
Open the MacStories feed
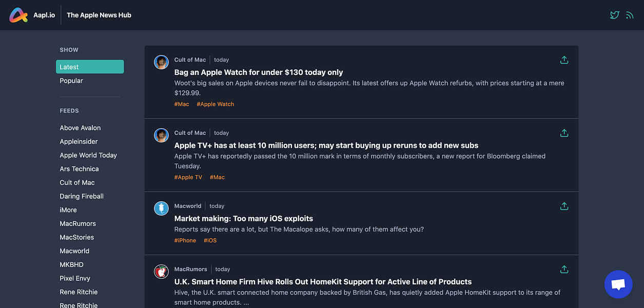77,237
